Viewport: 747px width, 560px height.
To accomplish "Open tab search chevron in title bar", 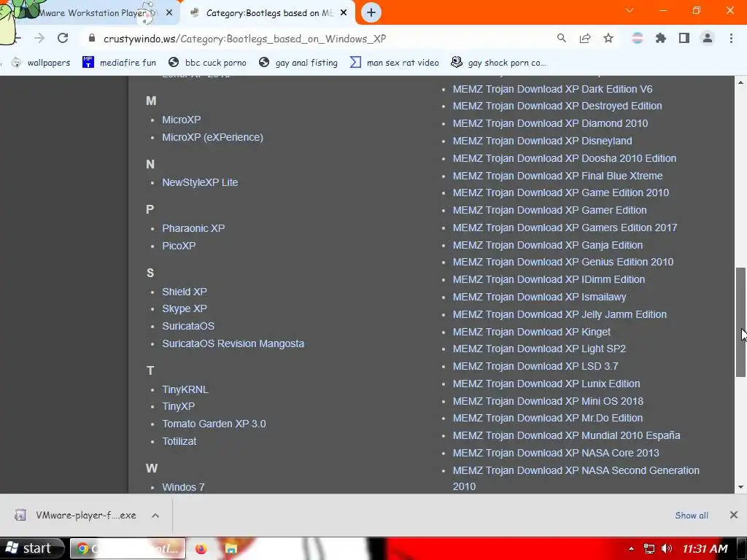I will (x=630, y=10).
